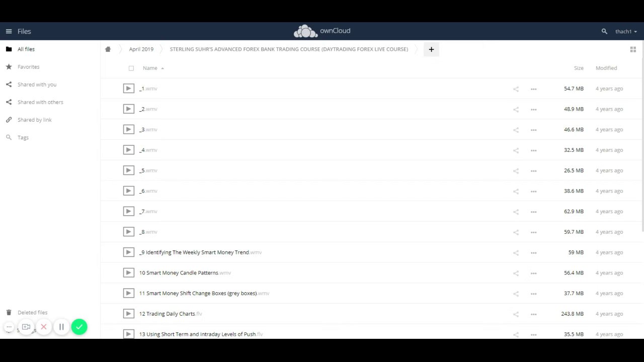Toggle the recorder camera icon

point(26,327)
